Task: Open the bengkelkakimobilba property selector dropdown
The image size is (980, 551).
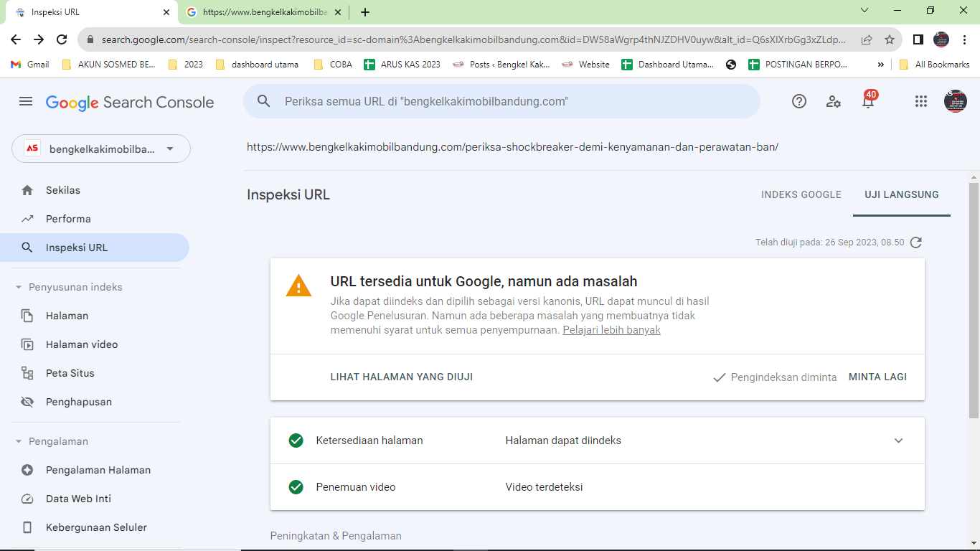Action: pos(101,149)
